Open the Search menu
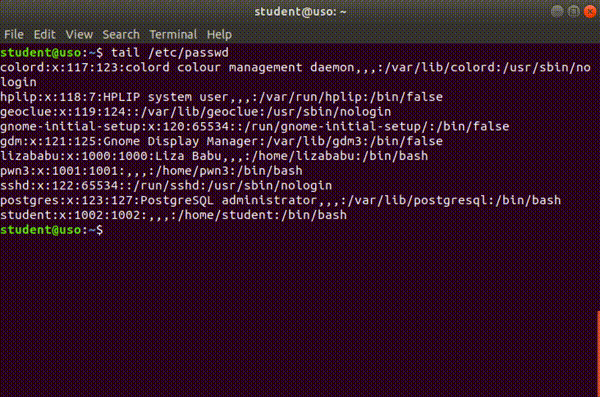The image size is (600, 397). [121, 34]
